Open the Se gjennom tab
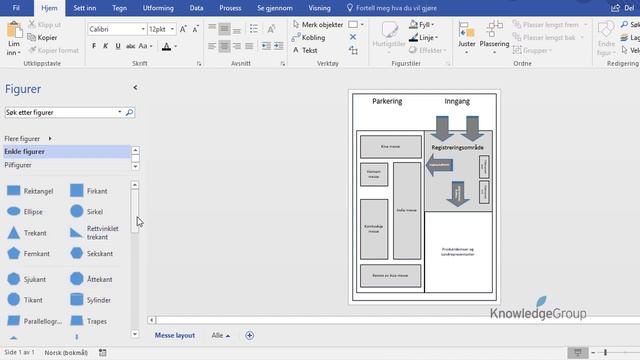Image resolution: width=640 pixels, height=360 pixels. [x=275, y=8]
